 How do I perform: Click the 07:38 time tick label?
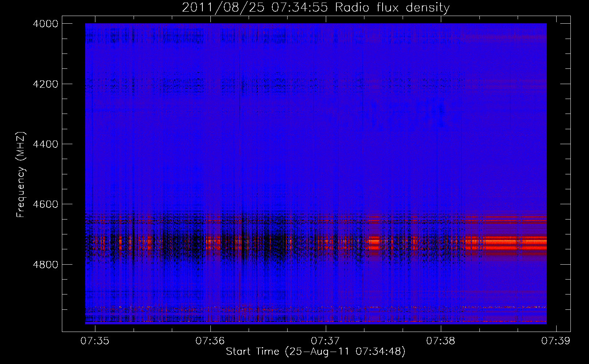[x=441, y=341]
